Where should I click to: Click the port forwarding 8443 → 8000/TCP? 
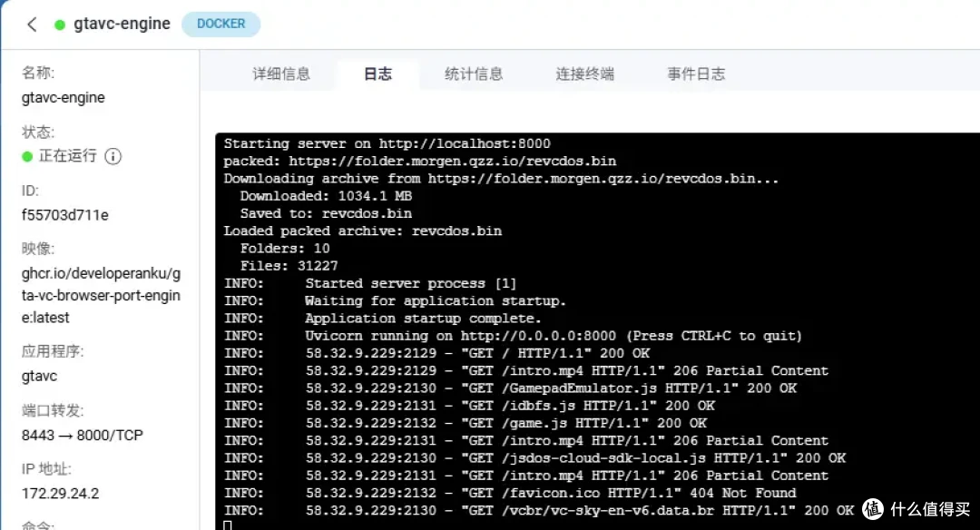click(x=83, y=435)
